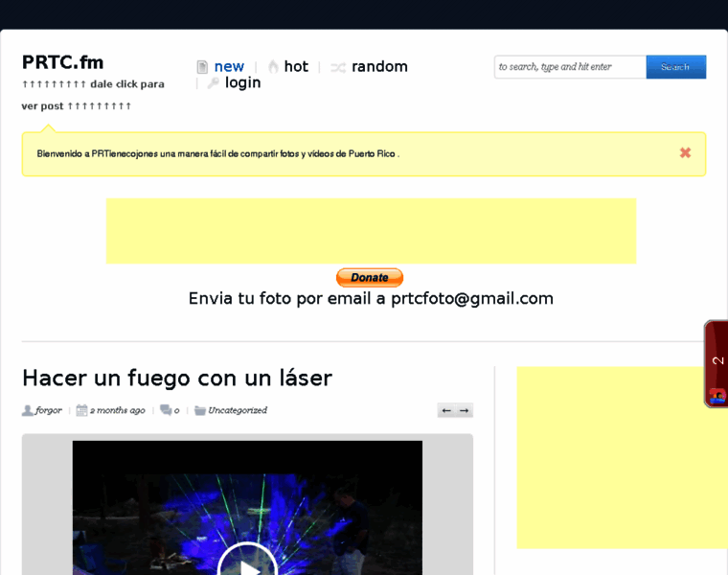Image resolution: width=728 pixels, height=575 pixels.
Task: Open the Hacer un fuego con un láser post
Action: pyautogui.click(x=177, y=379)
